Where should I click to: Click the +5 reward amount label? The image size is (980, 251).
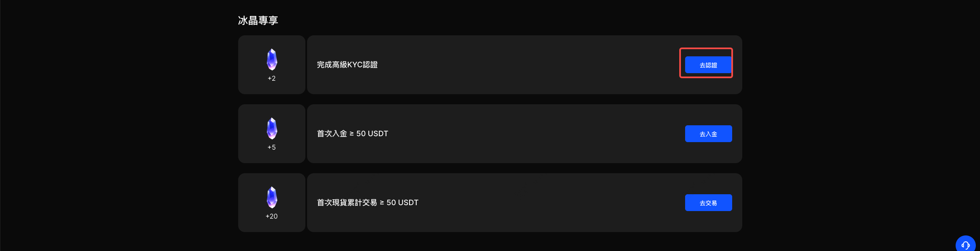click(x=272, y=148)
